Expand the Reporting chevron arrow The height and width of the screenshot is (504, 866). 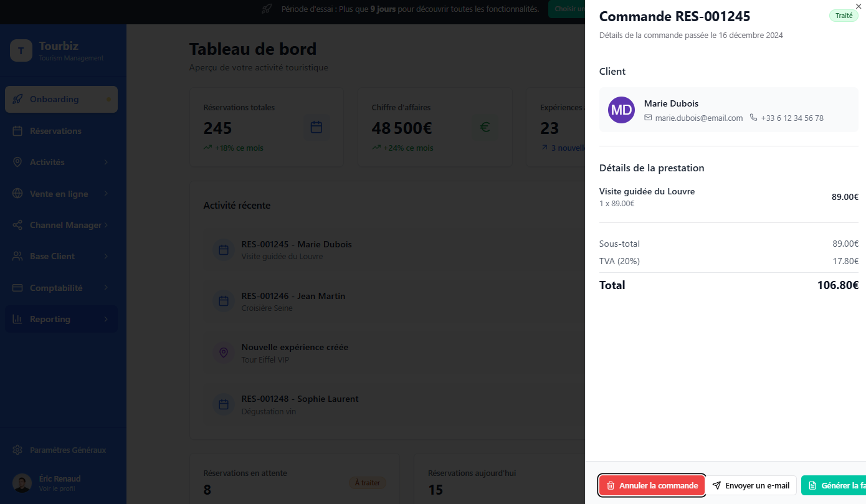pos(106,319)
